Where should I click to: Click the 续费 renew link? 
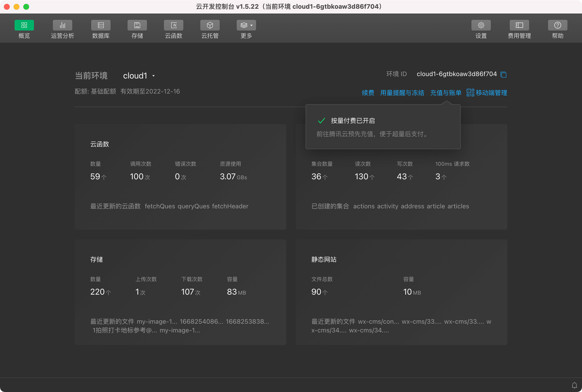point(368,93)
